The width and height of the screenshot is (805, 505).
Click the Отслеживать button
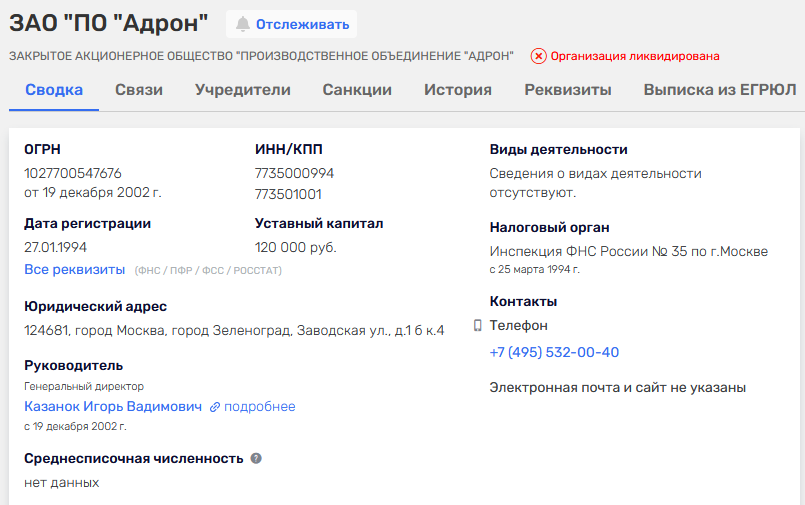coord(292,24)
